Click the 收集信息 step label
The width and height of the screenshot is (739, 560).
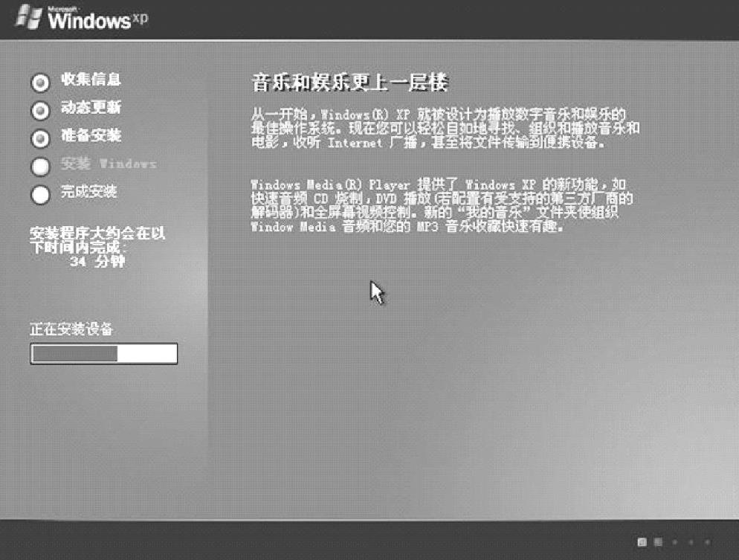click(91, 79)
